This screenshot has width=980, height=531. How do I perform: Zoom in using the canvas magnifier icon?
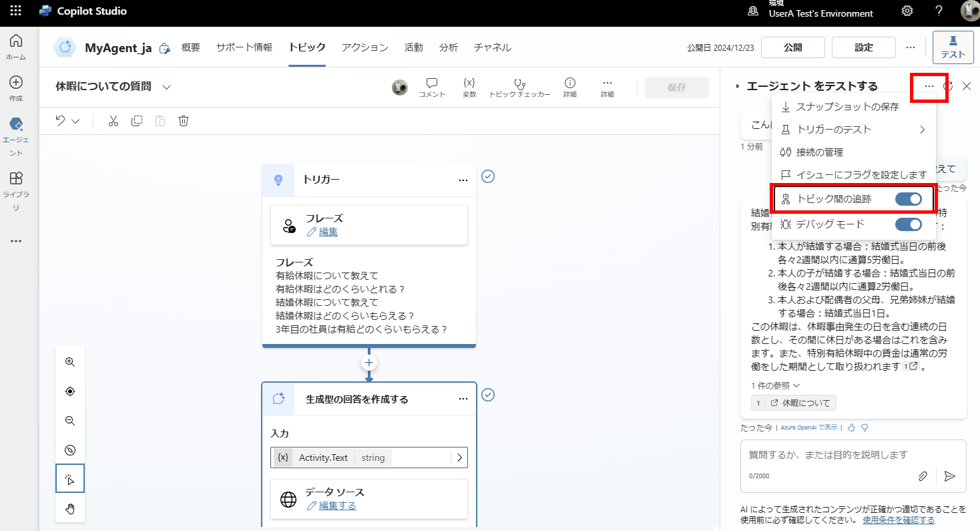pyautogui.click(x=69, y=361)
